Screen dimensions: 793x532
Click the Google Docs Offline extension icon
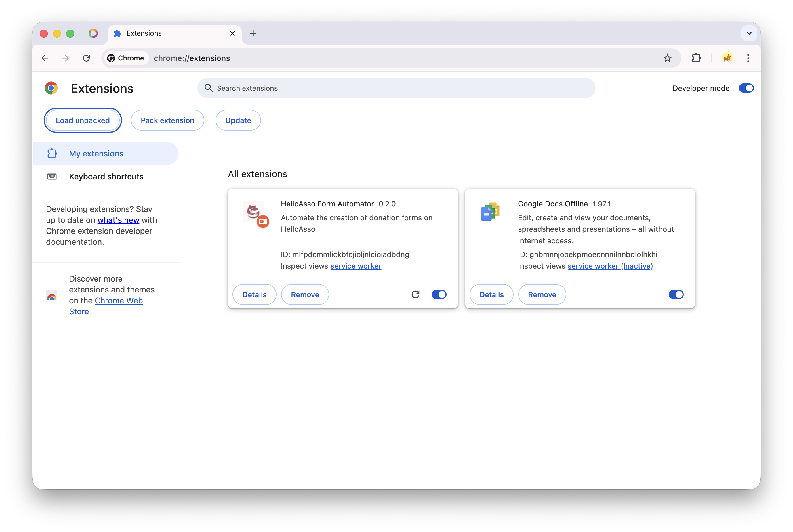[x=490, y=211]
